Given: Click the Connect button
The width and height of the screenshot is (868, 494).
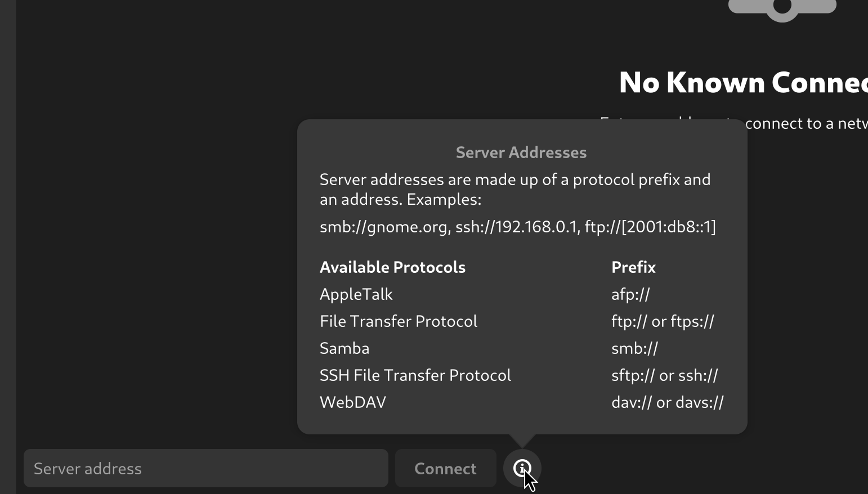Looking at the screenshot, I should click(445, 468).
